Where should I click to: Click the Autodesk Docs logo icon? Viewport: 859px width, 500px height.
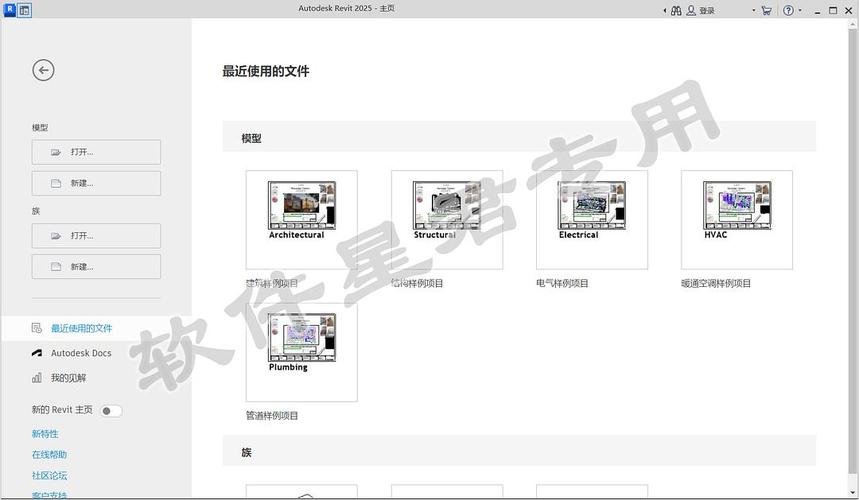[x=37, y=353]
